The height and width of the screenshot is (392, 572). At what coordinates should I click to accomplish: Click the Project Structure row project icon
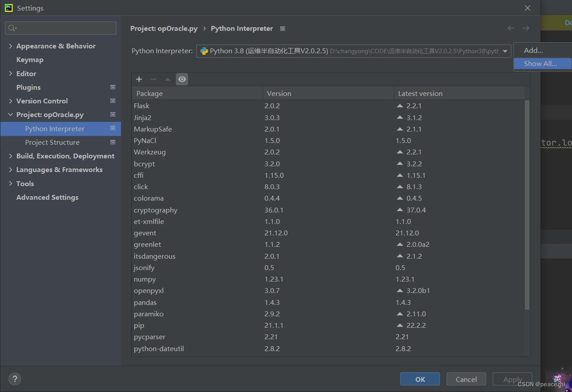tap(113, 142)
